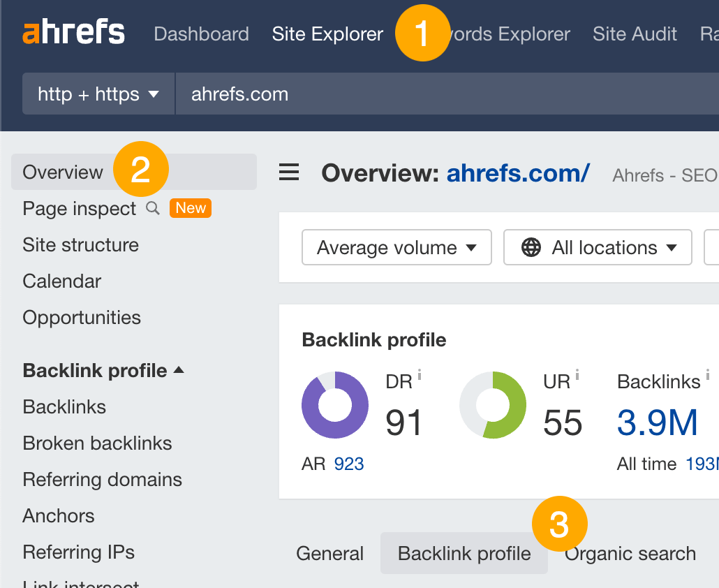The height and width of the screenshot is (588, 719).
Task: Click the ahrefs logo
Action: (x=73, y=31)
